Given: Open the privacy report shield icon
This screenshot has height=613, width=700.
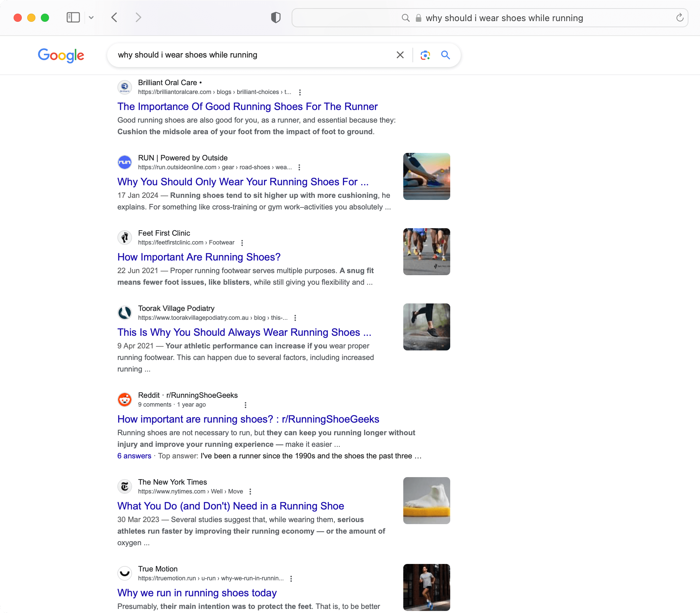Looking at the screenshot, I should click(276, 17).
